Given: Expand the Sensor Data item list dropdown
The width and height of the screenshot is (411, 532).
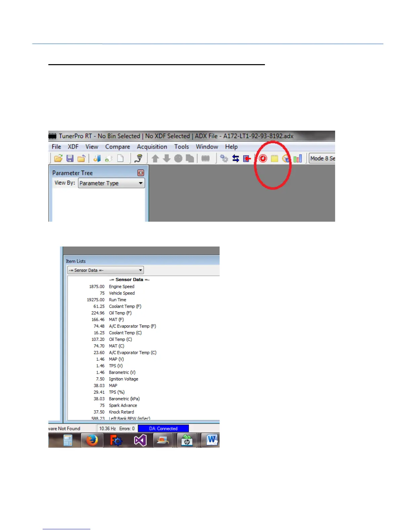Looking at the screenshot, I should [105, 270].
